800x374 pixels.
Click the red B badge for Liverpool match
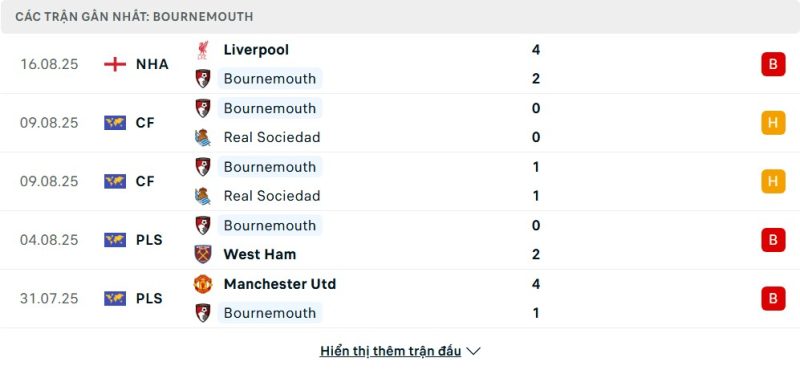pyautogui.click(x=773, y=64)
